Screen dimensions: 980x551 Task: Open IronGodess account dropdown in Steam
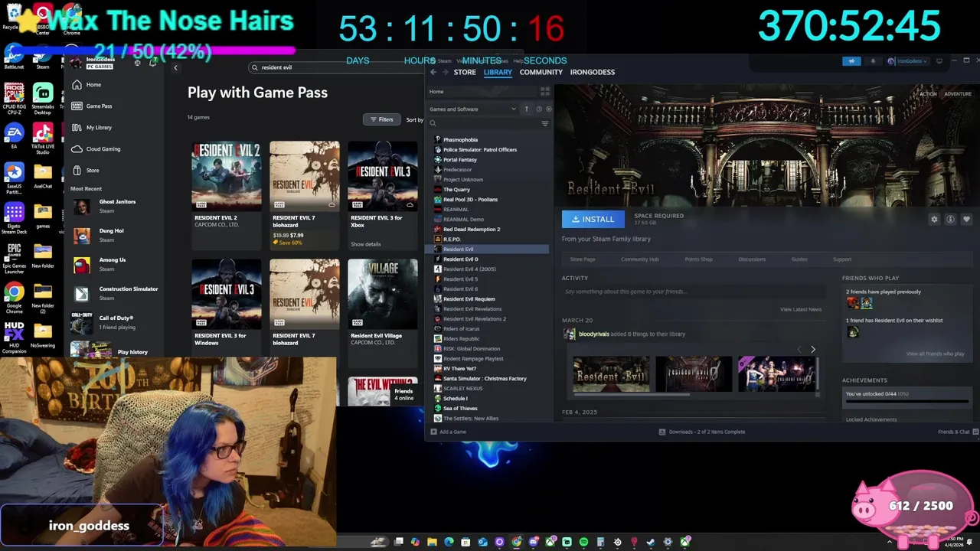pyautogui.click(x=909, y=61)
